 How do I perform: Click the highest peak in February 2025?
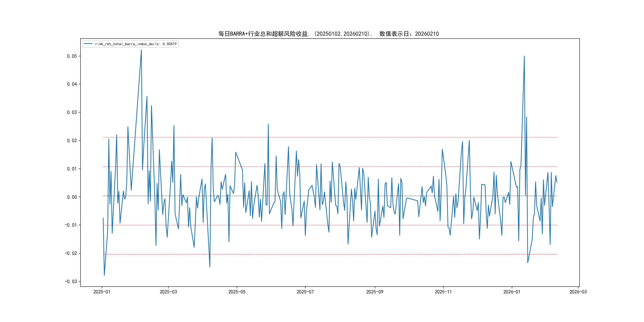(x=141, y=50)
